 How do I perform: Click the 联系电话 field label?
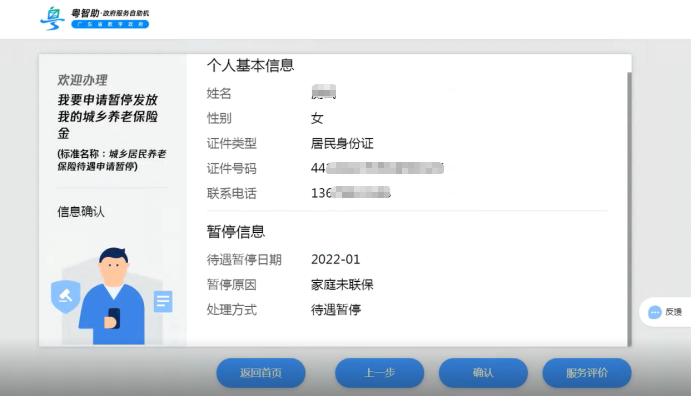tap(231, 193)
